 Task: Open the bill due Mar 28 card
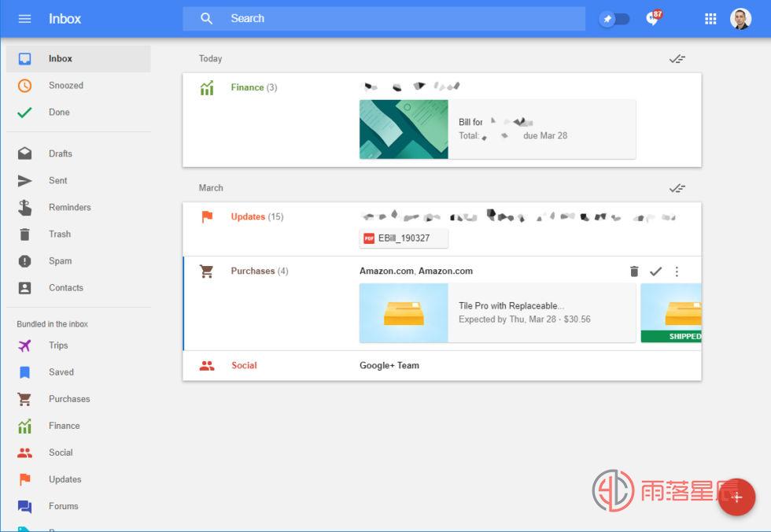pos(497,129)
